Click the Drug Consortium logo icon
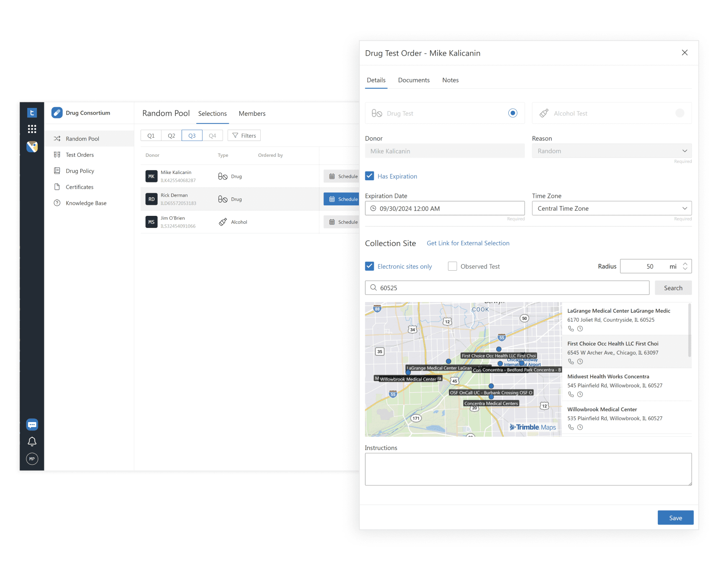 [x=57, y=113]
